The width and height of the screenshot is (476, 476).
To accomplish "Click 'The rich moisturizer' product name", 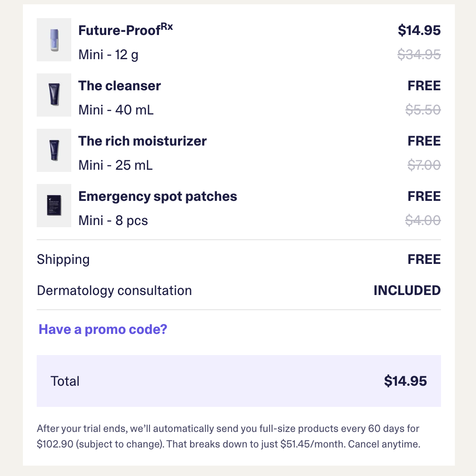I will [x=143, y=141].
